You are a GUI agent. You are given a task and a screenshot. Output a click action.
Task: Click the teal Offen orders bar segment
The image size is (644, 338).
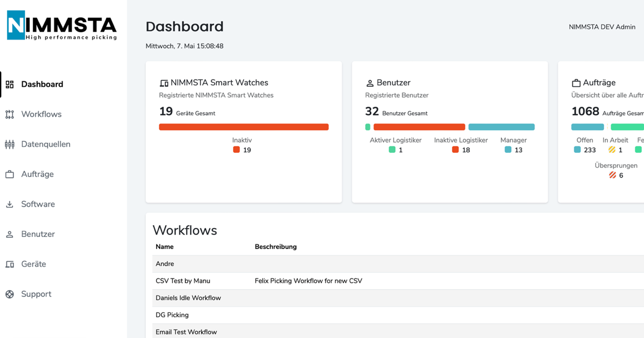[587, 127]
